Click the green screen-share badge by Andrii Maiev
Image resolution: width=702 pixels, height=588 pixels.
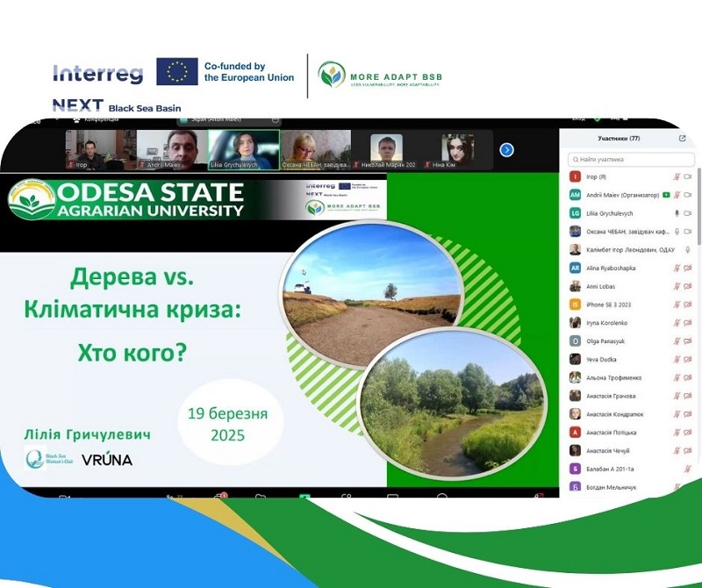tap(666, 195)
